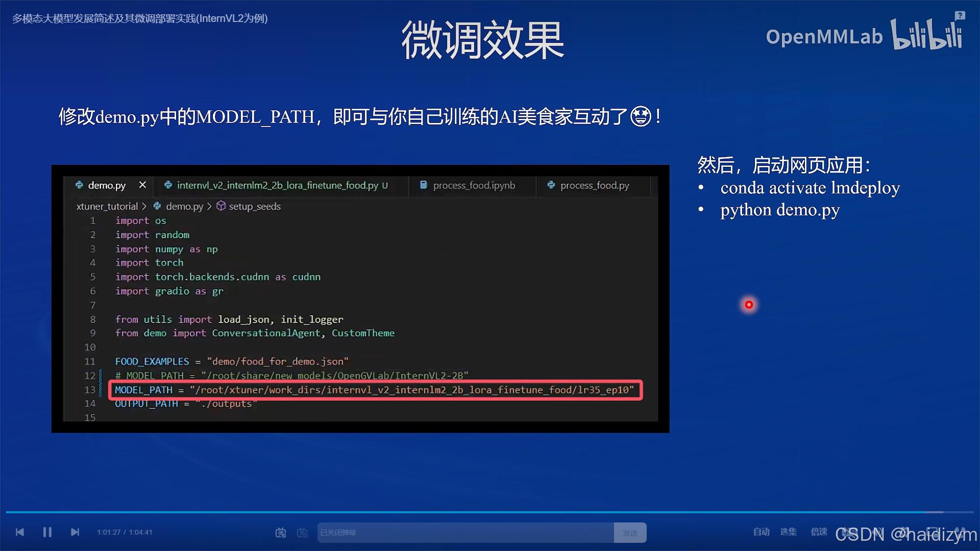Click the danmaku comment input field
The width and height of the screenshot is (980, 551).
464,533
